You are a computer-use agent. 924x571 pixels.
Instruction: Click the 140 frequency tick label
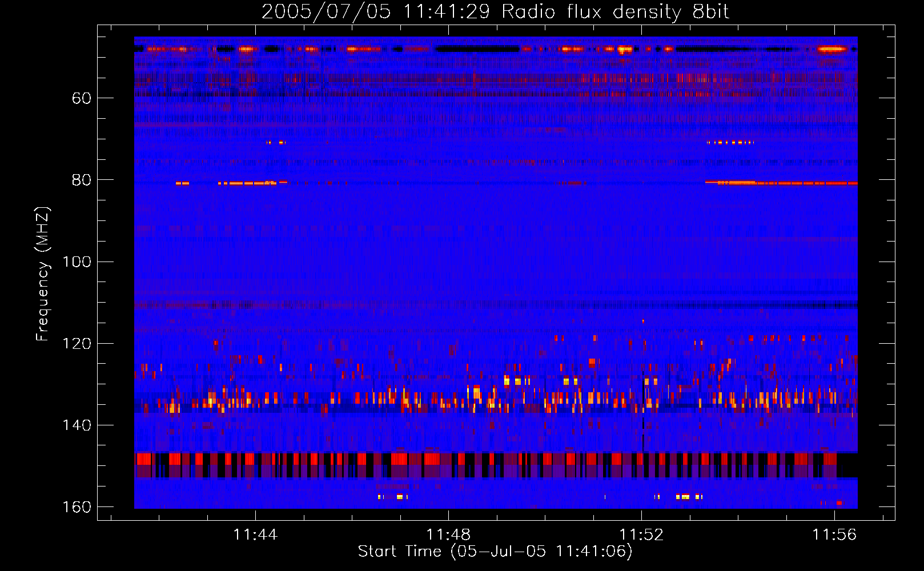(77, 425)
